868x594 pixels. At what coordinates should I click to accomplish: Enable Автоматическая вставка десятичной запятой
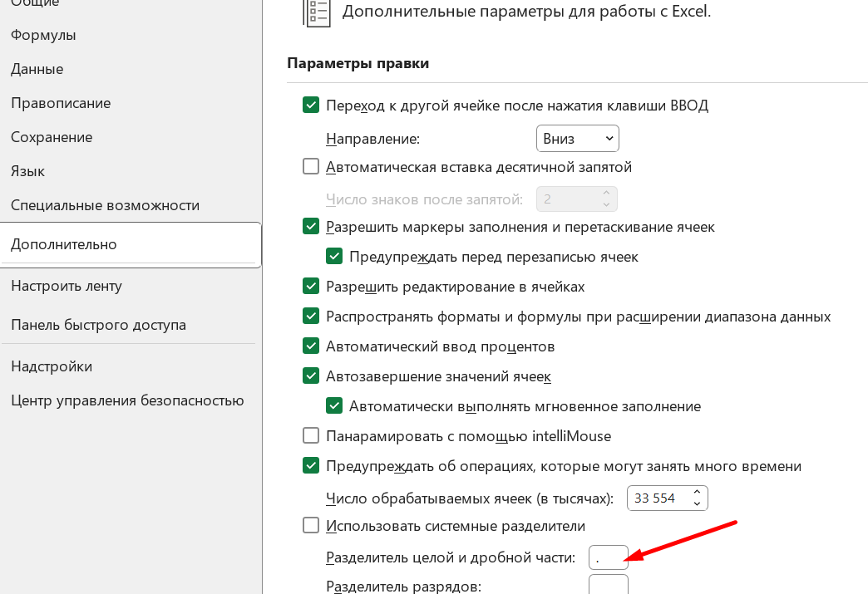311,166
